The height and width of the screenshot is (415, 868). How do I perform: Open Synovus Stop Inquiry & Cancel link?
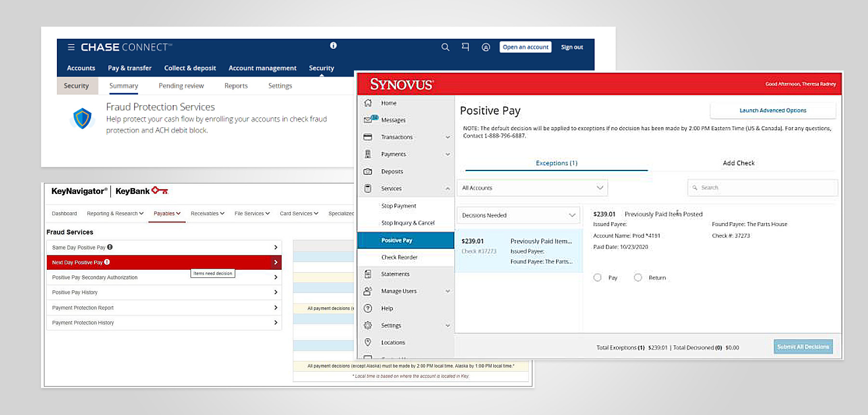point(408,223)
